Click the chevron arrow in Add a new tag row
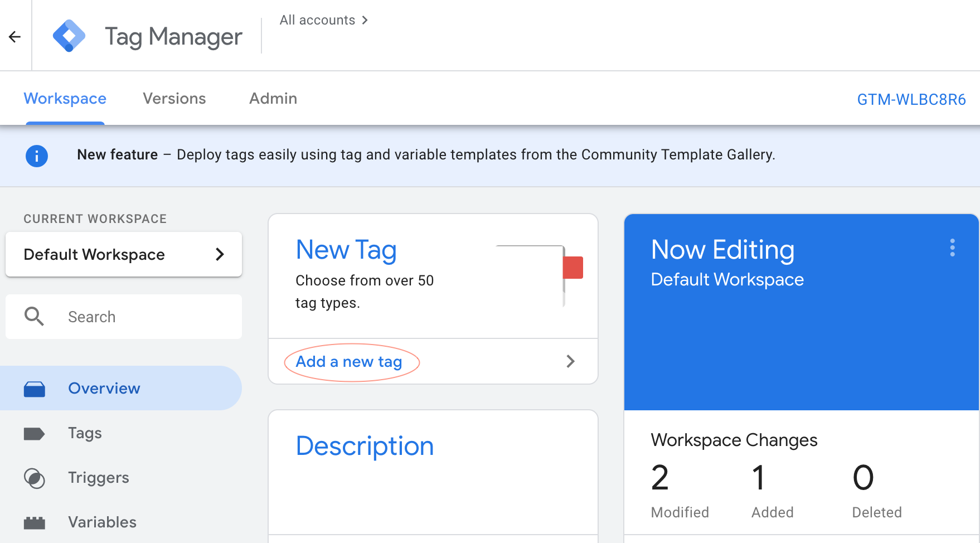This screenshot has width=980, height=543. click(570, 361)
